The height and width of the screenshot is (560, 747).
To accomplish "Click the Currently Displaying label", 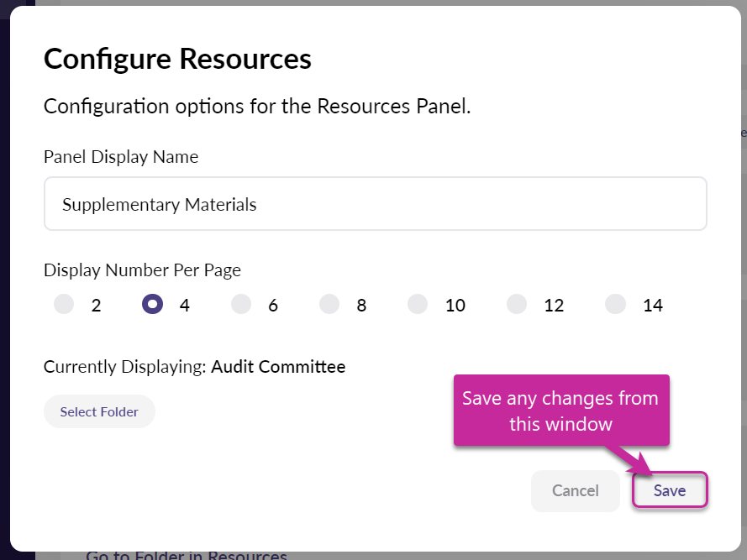I will tap(125, 367).
